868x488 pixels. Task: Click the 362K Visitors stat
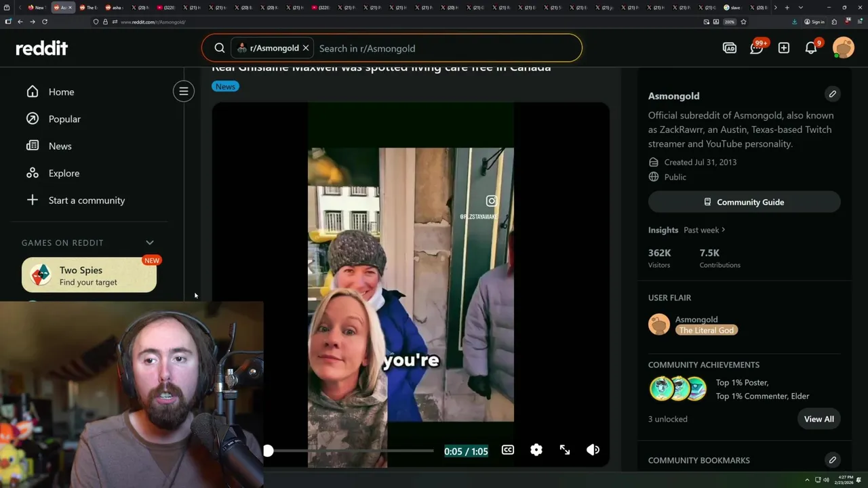660,258
